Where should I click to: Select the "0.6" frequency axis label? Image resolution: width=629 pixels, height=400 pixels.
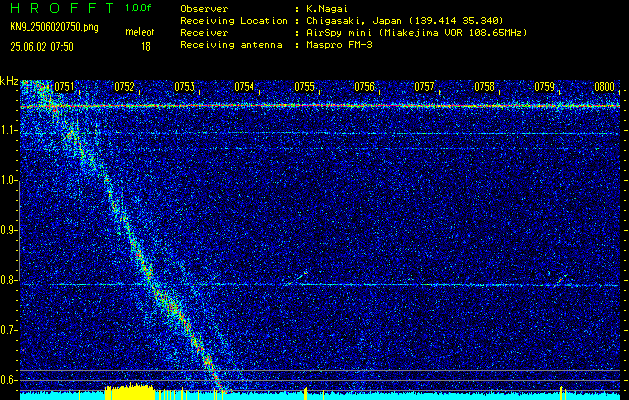[x=9, y=380]
